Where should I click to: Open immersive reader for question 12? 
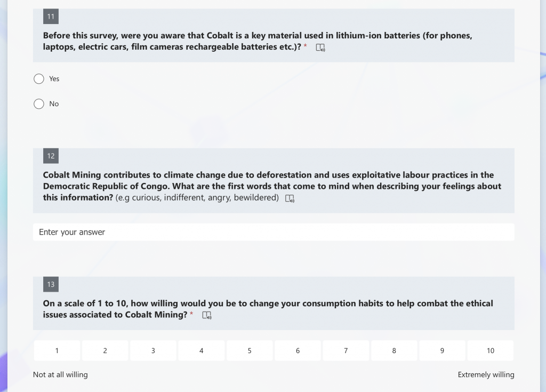click(x=290, y=198)
